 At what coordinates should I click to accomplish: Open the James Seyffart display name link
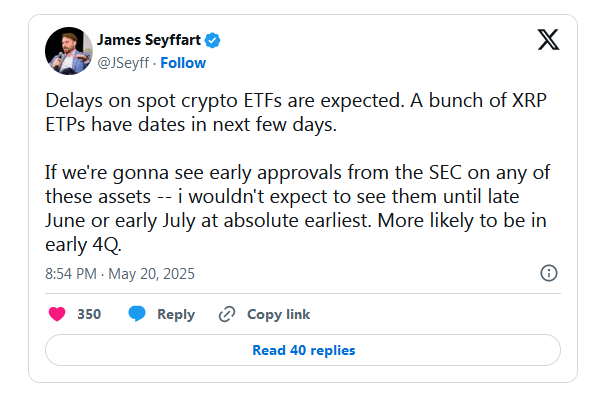pyautogui.click(x=149, y=40)
